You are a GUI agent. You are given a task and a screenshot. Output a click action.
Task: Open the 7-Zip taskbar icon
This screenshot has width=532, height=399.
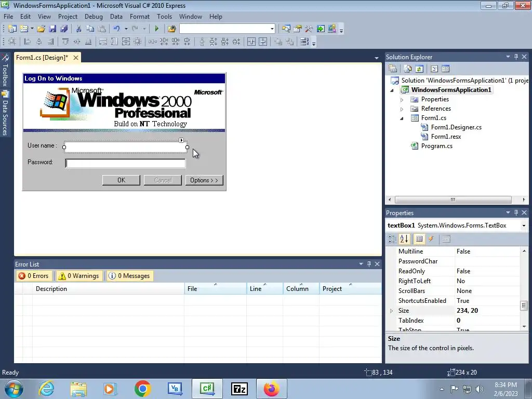239,389
